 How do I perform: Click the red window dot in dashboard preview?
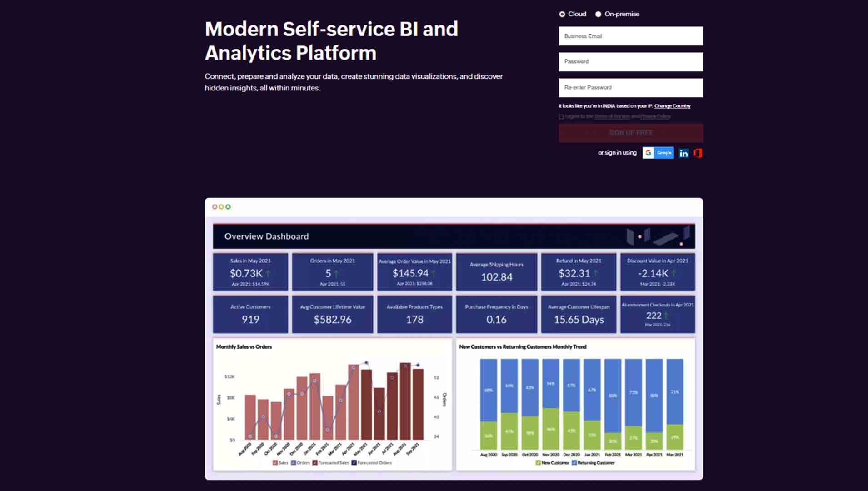point(215,207)
